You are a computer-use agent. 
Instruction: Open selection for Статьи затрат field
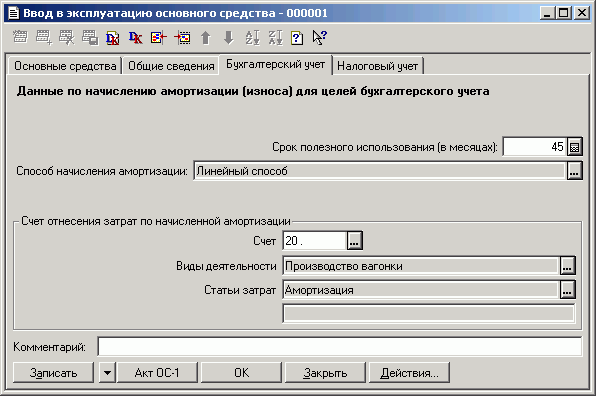[567, 290]
